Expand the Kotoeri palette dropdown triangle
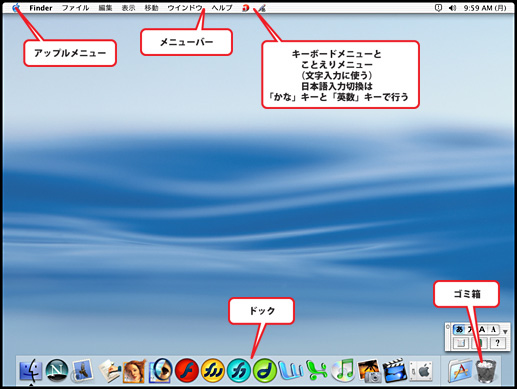Screen dimensions: 517x389 (505, 332)
